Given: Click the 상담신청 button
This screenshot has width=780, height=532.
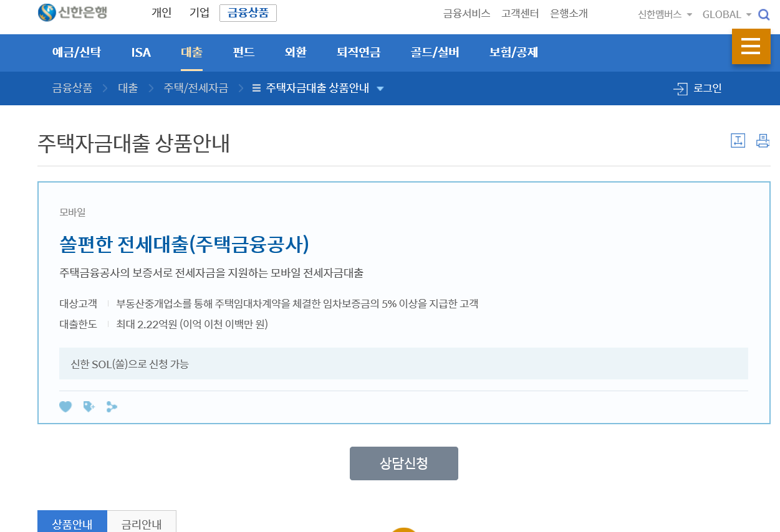Looking at the screenshot, I should [x=404, y=463].
